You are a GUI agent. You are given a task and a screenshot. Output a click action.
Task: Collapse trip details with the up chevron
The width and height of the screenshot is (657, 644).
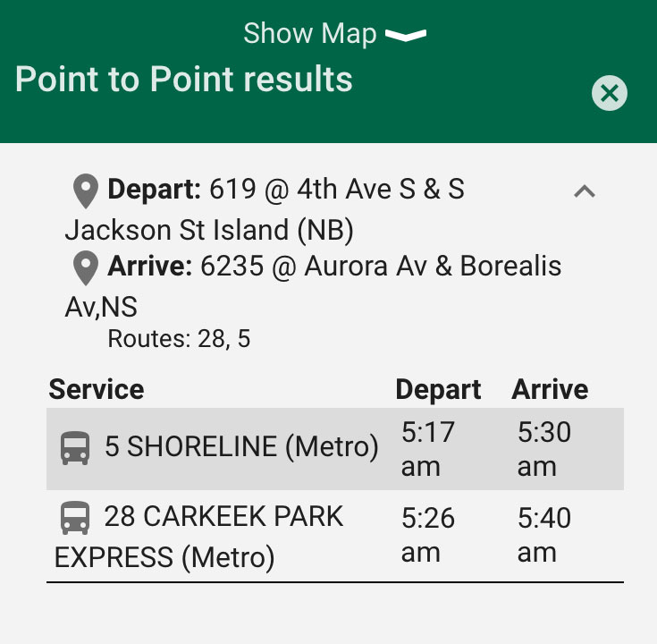click(585, 191)
